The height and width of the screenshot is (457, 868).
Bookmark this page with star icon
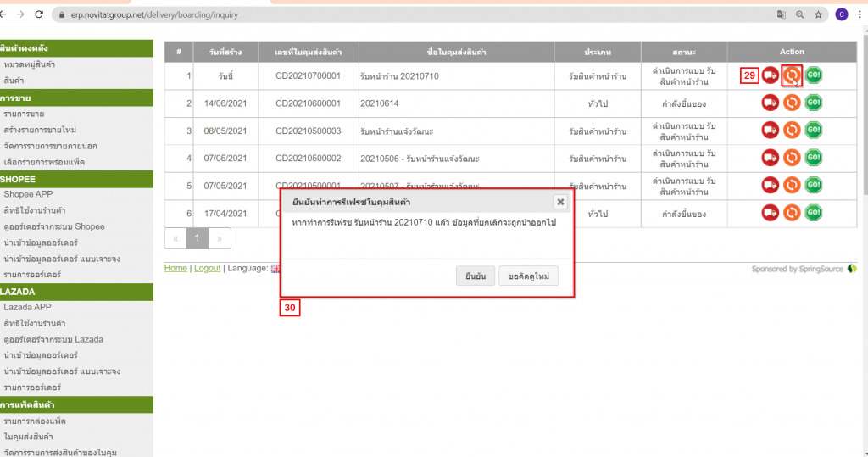click(818, 15)
